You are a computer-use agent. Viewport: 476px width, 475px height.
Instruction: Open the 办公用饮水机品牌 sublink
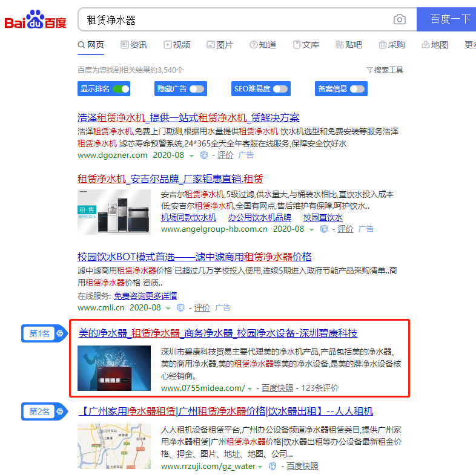260,217
